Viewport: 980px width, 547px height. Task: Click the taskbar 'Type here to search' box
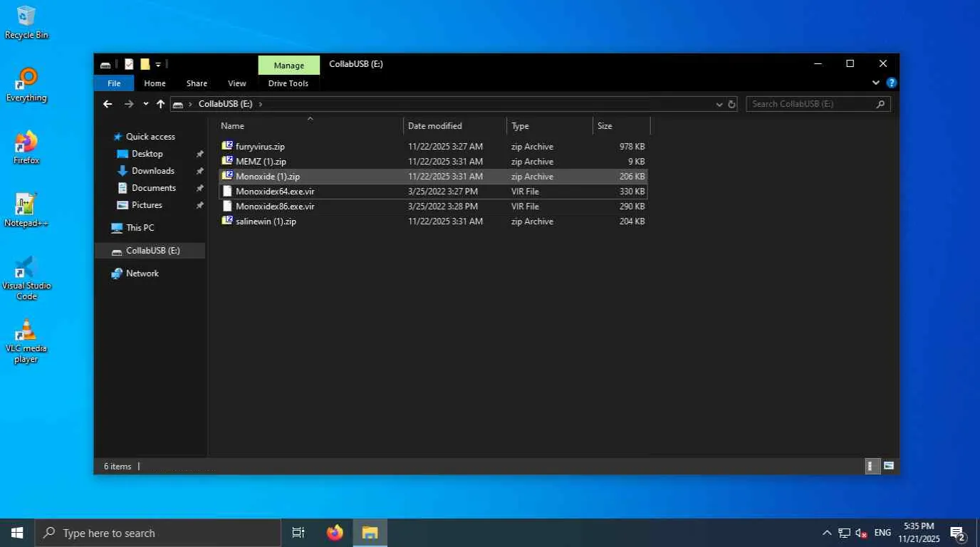[158, 533]
